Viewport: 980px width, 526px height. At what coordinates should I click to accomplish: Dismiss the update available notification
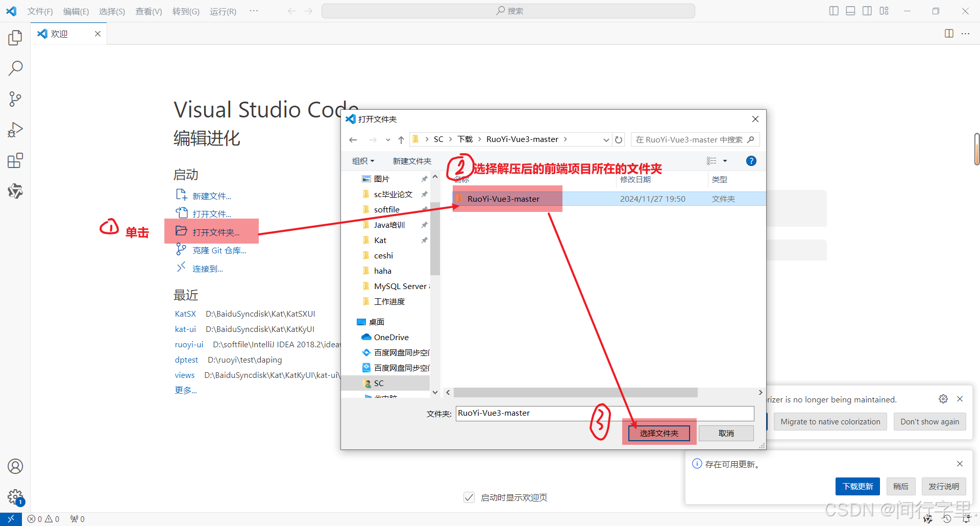(x=960, y=464)
